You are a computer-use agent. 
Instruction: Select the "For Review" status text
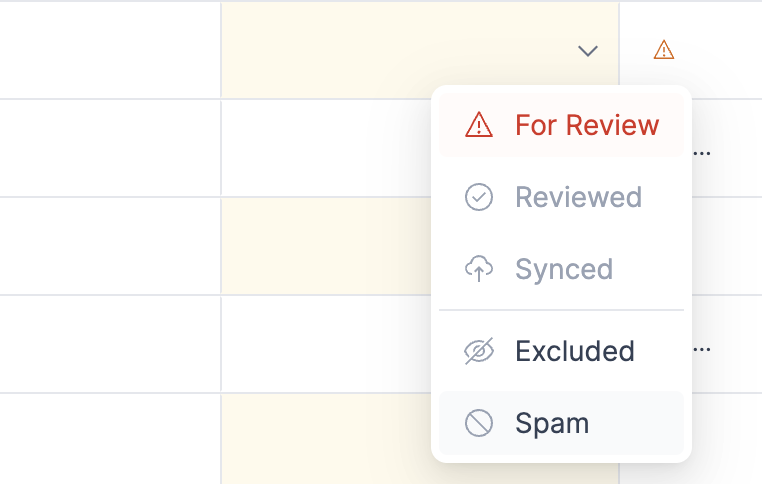coord(587,125)
